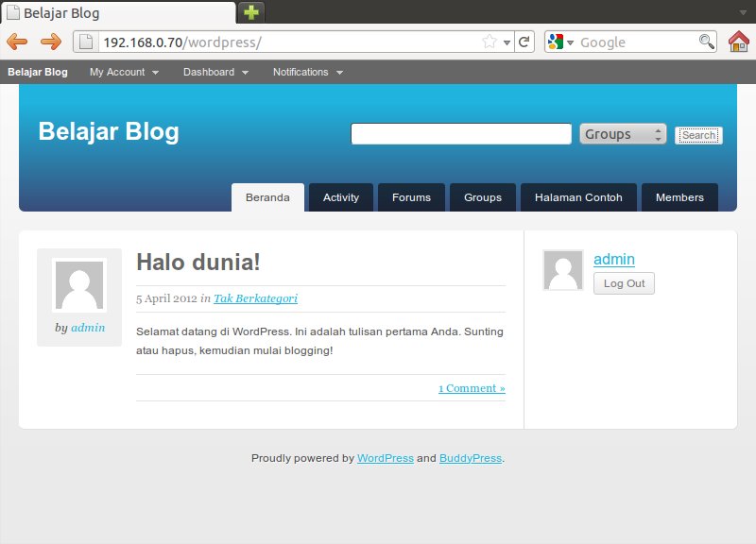Open the Forums tab
This screenshot has height=544, width=756.
pos(411,197)
